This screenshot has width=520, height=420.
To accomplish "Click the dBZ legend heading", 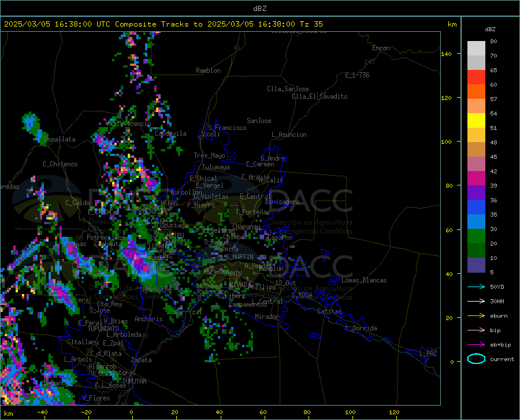I will click(x=490, y=29).
